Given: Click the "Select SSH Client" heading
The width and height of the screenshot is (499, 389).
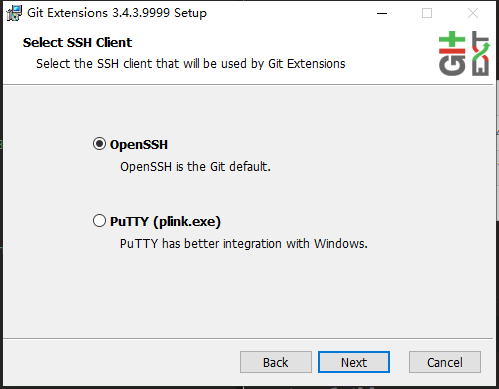Looking at the screenshot, I should click(77, 43).
